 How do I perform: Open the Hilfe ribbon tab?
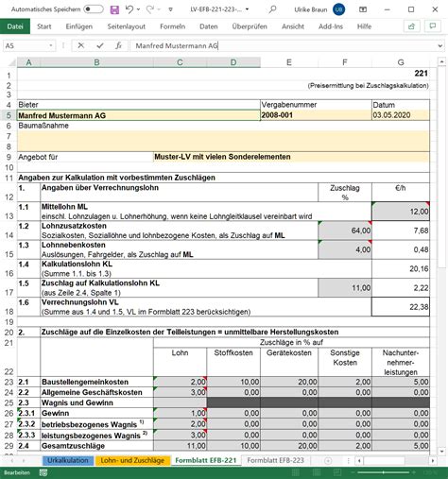tap(364, 26)
